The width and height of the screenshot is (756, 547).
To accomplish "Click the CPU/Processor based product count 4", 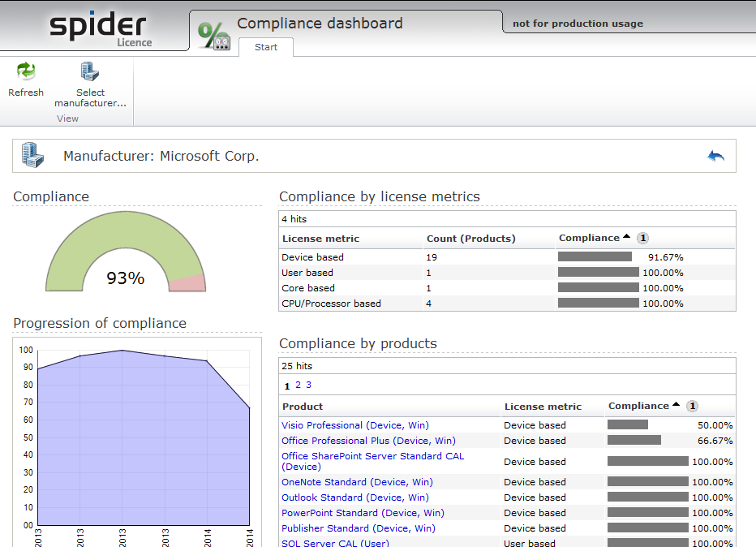I will click(429, 304).
